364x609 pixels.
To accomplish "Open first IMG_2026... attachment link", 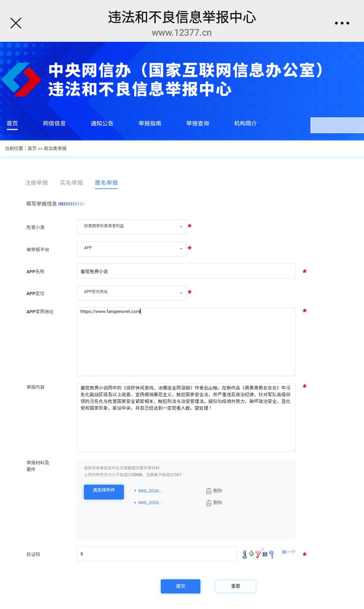I will click(x=150, y=491).
